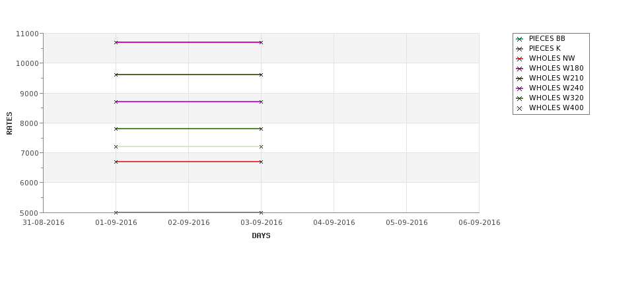The image size is (644, 283).
Task: Click the WHOLES W180 legend marker icon
Action: (x=519, y=69)
